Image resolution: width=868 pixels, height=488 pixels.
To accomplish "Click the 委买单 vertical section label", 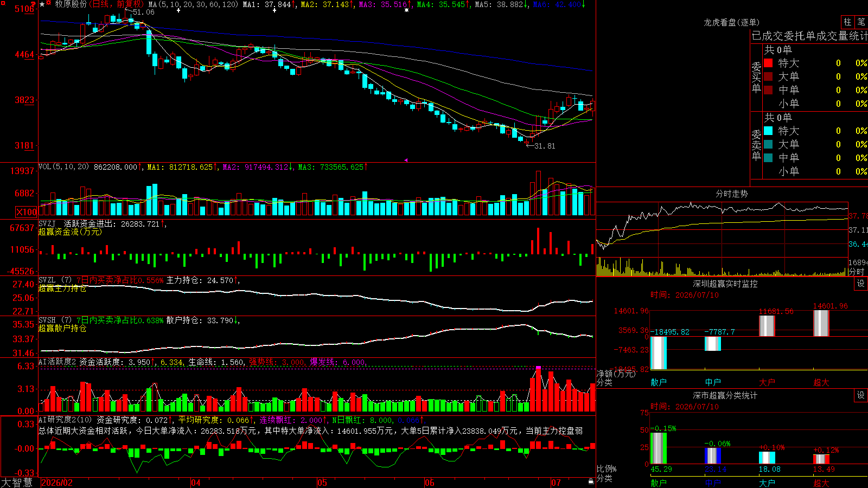I will pos(756,77).
